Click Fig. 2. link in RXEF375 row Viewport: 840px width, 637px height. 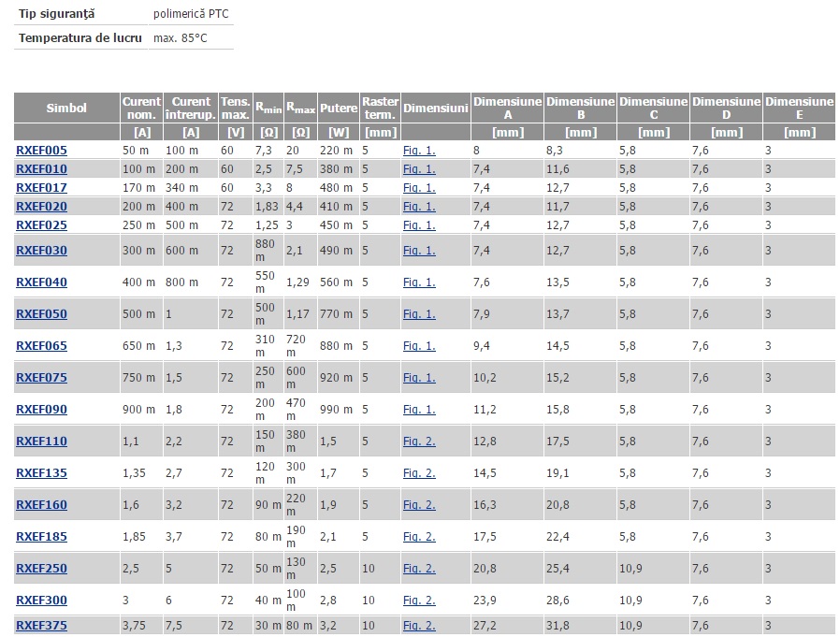click(x=419, y=626)
